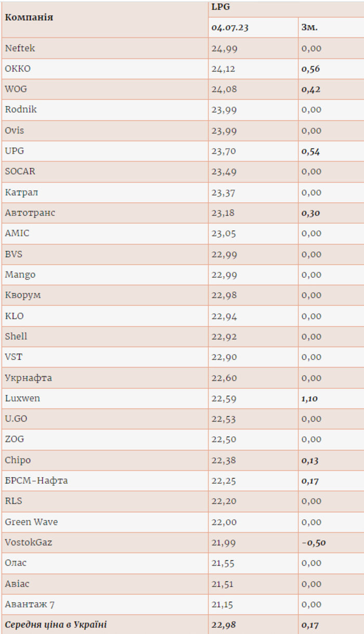
Task: Click the Зм. change column header
Action: coord(309,28)
